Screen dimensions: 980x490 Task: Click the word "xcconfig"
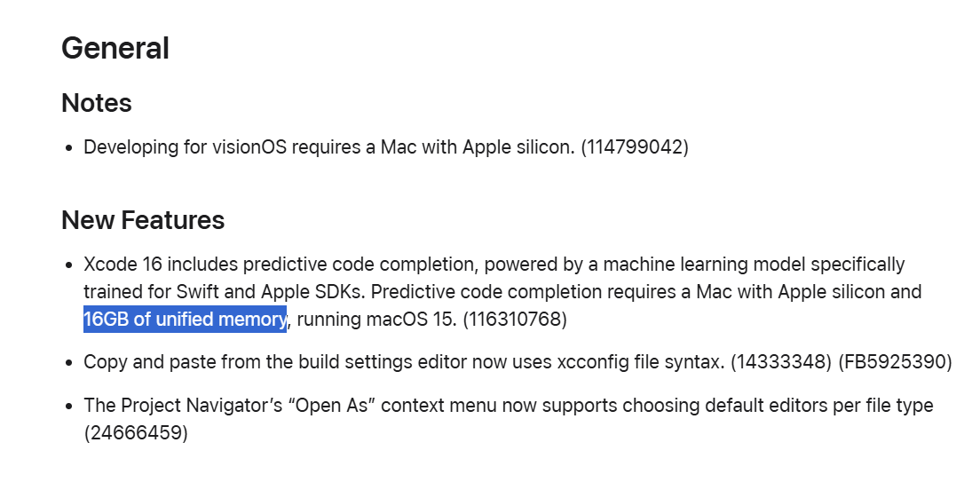pos(592,362)
